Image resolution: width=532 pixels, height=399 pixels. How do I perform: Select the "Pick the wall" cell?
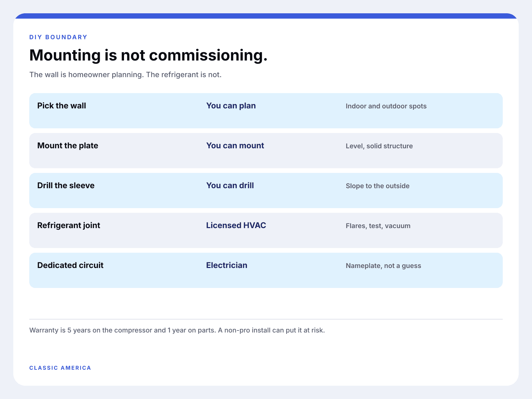pyautogui.click(x=62, y=106)
